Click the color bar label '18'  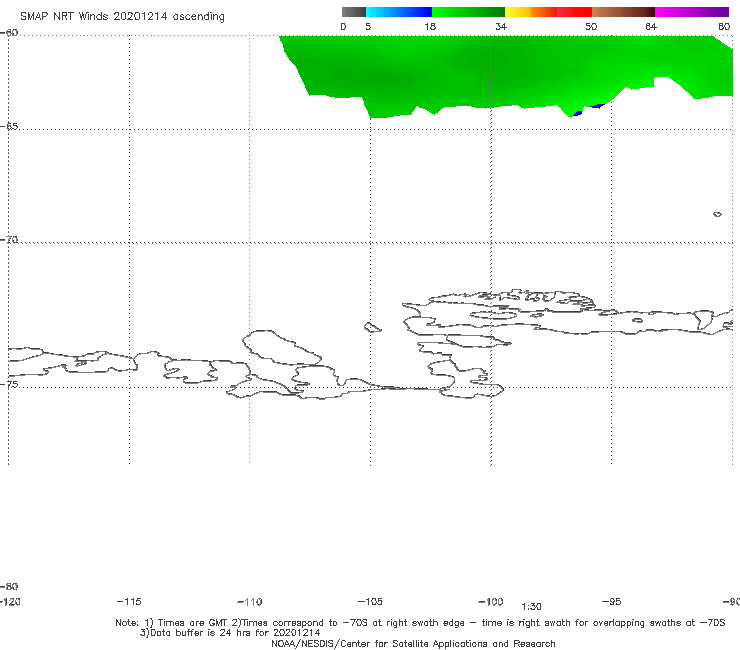[x=430, y=27]
